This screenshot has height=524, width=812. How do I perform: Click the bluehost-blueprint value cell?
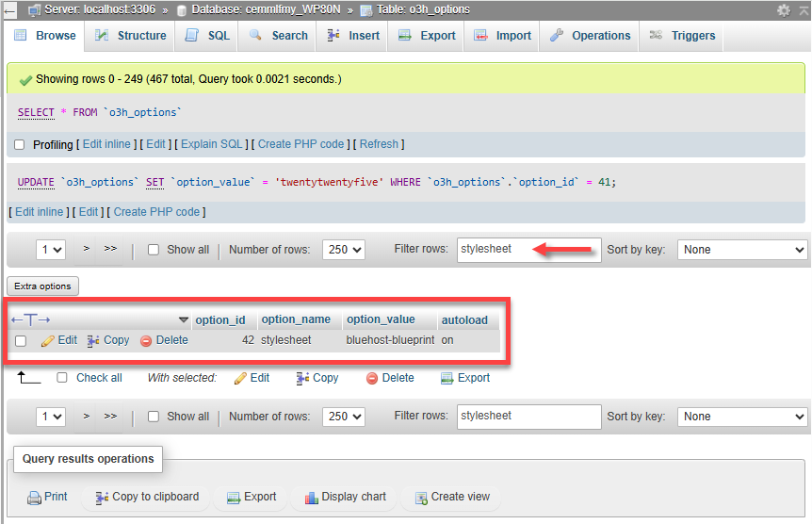click(391, 340)
